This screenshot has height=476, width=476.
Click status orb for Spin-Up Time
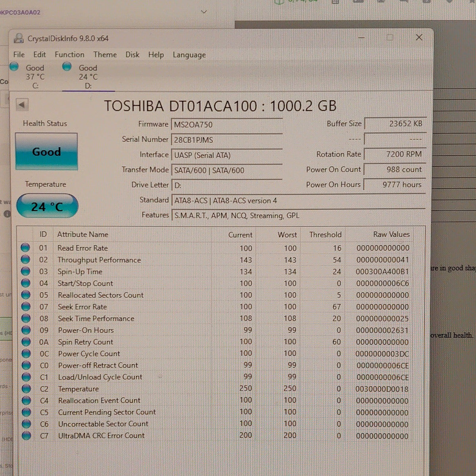25,271
